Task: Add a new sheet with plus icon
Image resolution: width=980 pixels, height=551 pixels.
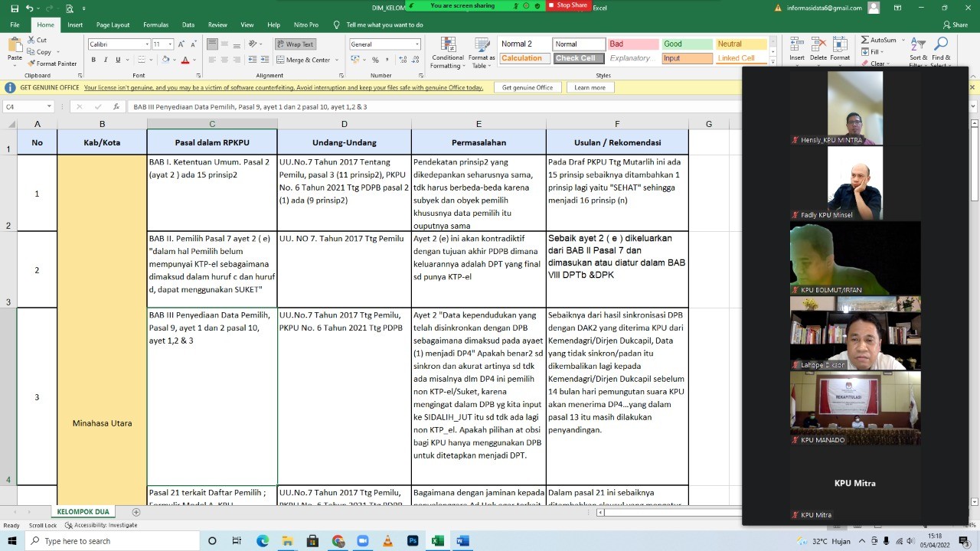Action: (x=136, y=512)
